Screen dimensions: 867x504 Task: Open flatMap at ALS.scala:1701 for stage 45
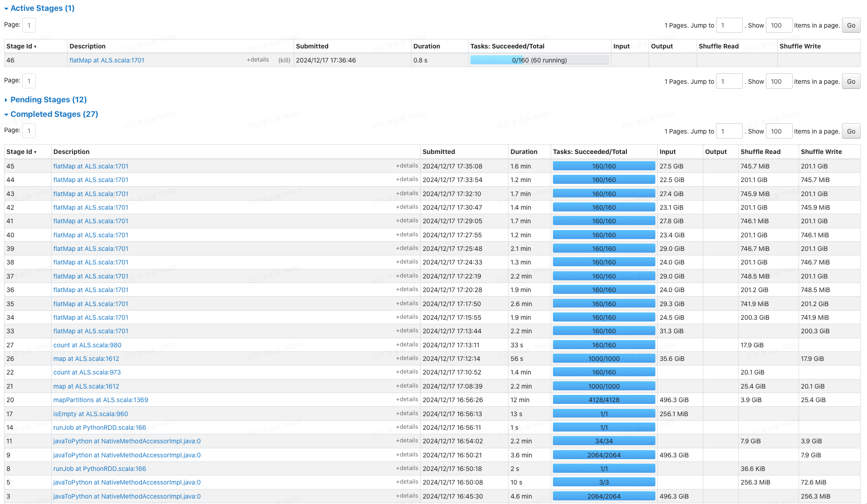click(91, 166)
